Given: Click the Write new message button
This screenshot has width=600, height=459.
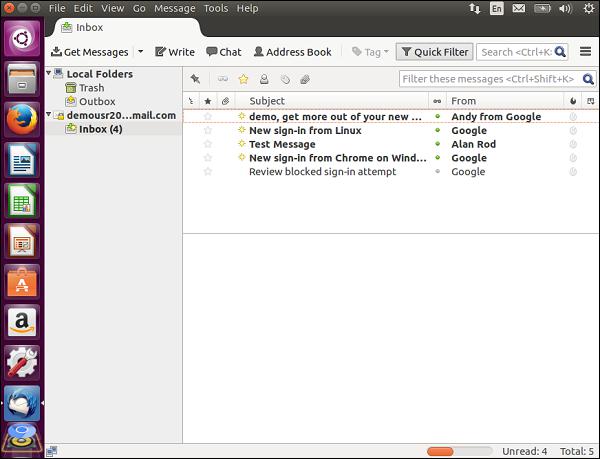Looking at the screenshot, I should (175, 52).
